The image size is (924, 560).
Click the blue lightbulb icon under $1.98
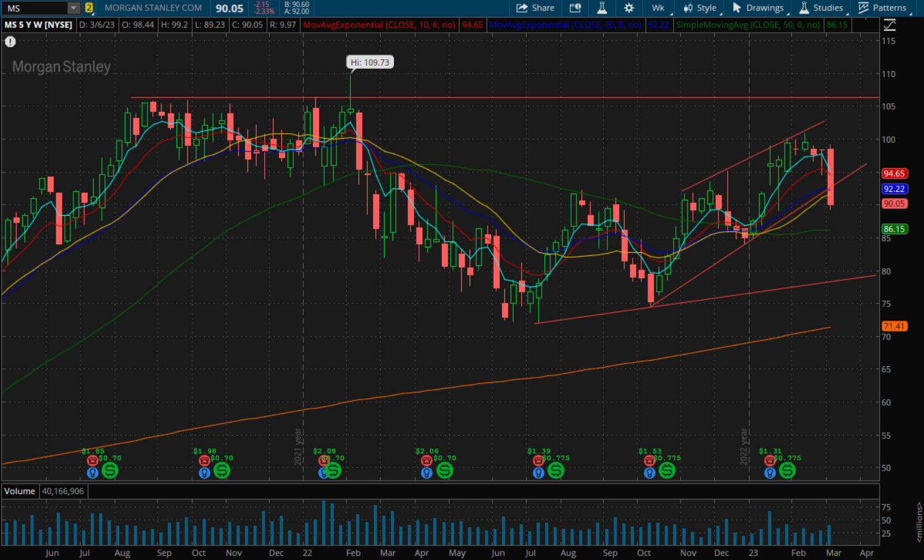(x=204, y=473)
